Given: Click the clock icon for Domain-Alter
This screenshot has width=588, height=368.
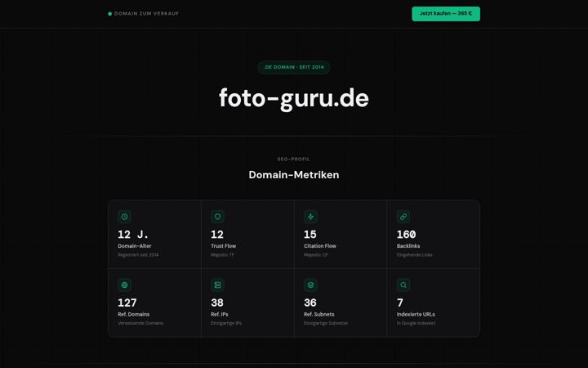Looking at the screenshot, I should point(124,217).
